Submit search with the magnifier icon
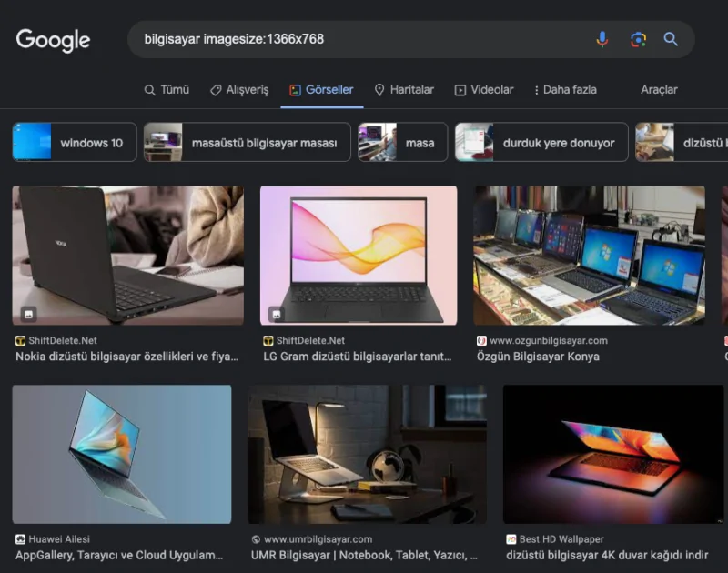The height and width of the screenshot is (573, 728). tap(671, 39)
